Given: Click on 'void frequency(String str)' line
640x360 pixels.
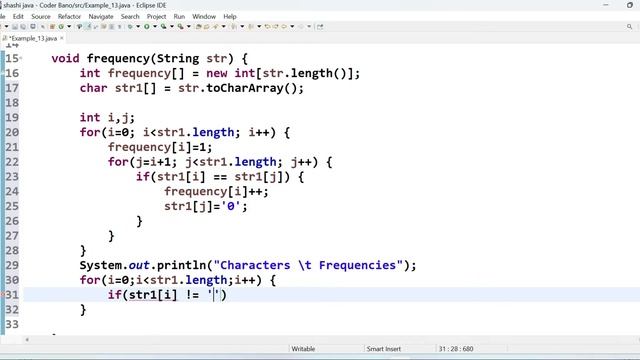Looking at the screenshot, I should [149, 58].
